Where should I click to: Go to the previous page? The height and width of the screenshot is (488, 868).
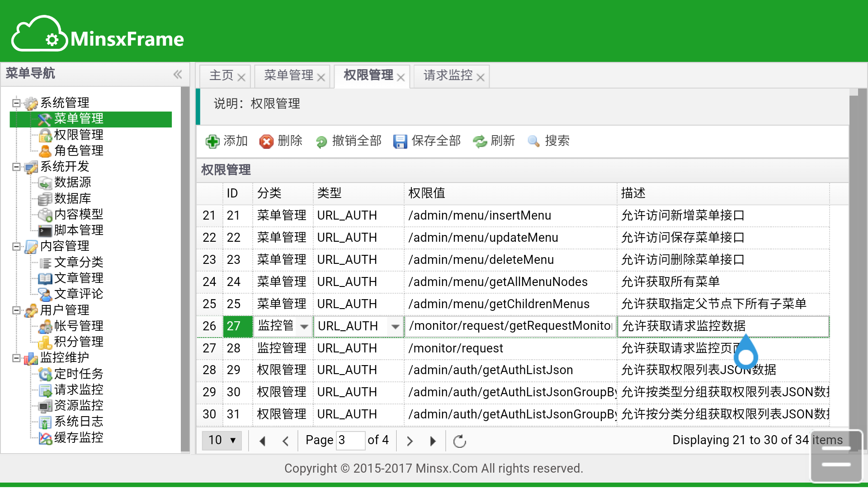pos(286,441)
